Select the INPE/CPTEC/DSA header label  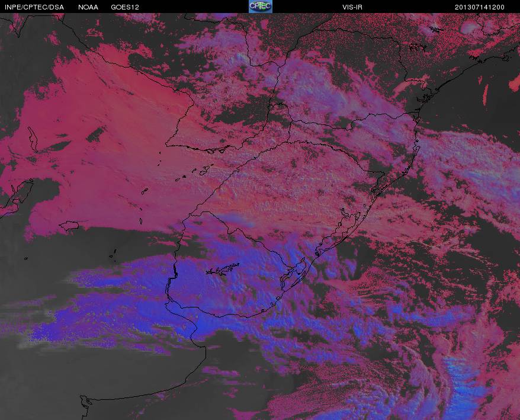click(x=34, y=7)
